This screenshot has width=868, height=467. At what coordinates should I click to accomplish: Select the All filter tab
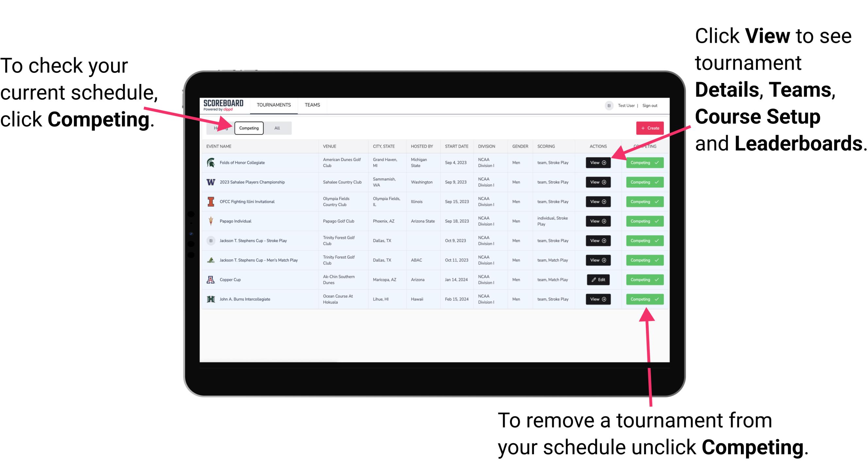click(x=276, y=128)
